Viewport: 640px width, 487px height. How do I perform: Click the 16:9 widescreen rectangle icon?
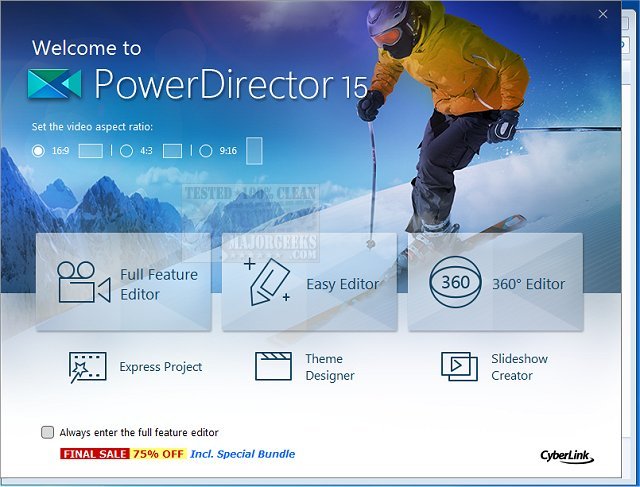coord(91,151)
